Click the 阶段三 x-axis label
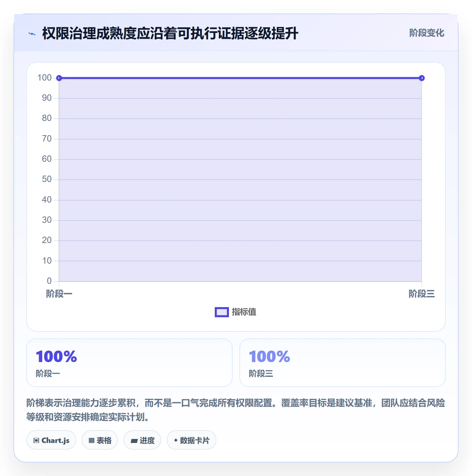 421,294
